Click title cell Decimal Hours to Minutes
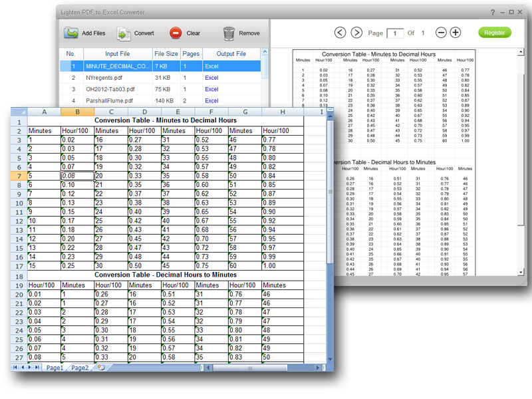532x399 pixels. 165,275
